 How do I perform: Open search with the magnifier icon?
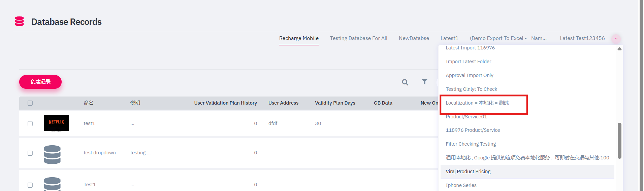pos(405,82)
